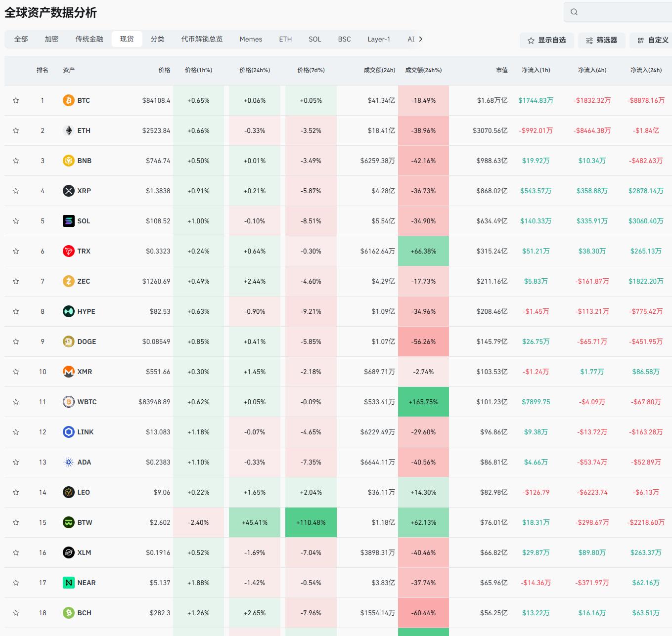The width and height of the screenshot is (672, 636).
Task: Click the DOGE coin icon
Action: (x=69, y=341)
